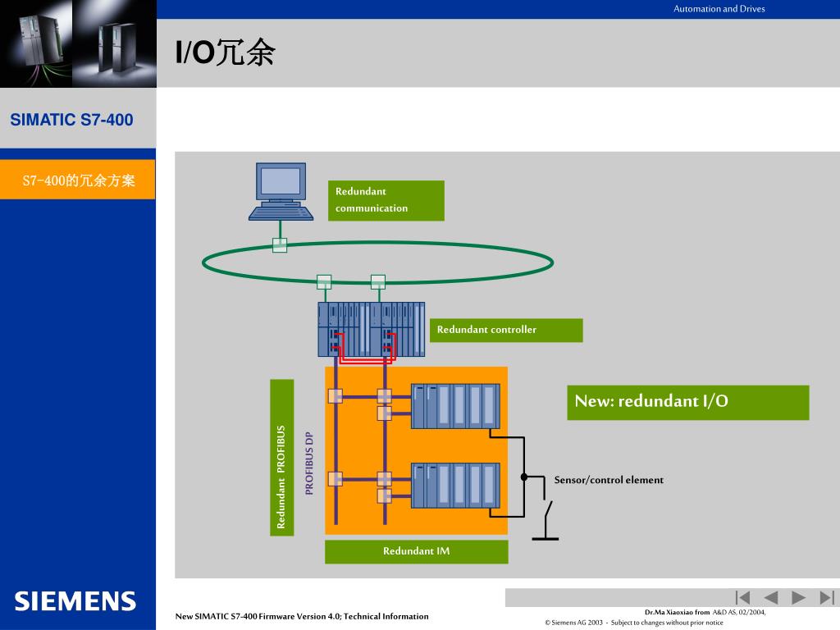This screenshot has height=630, width=840.
Task: Click the left controller ring connector
Action: coord(324,282)
